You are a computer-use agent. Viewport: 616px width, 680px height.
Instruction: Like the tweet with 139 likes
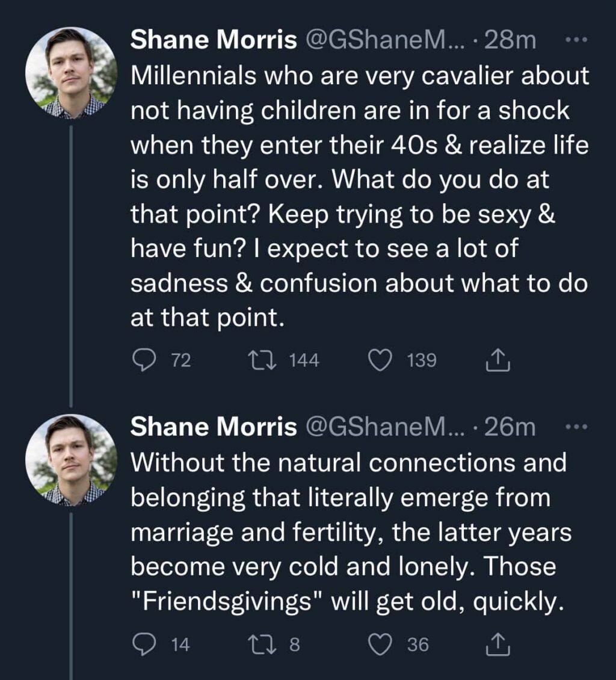pyautogui.click(x=380, y=360)
